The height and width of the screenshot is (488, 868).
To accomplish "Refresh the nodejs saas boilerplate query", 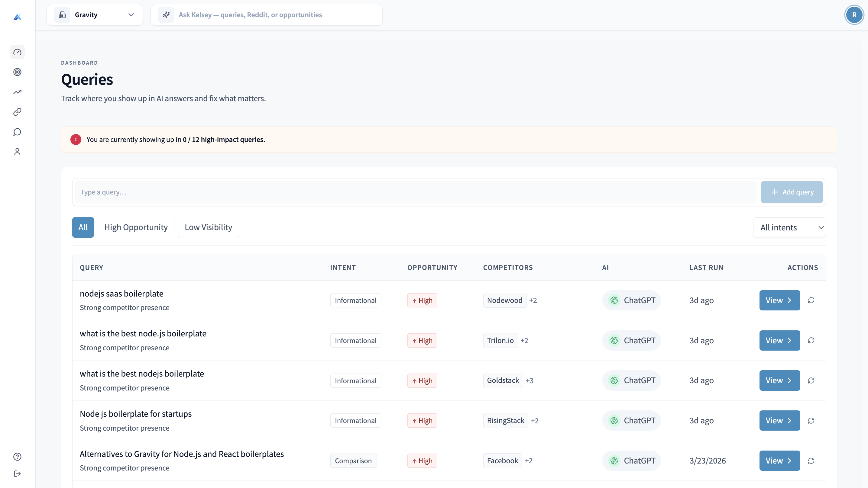I will pyautogui.click(x=811, y=300).
